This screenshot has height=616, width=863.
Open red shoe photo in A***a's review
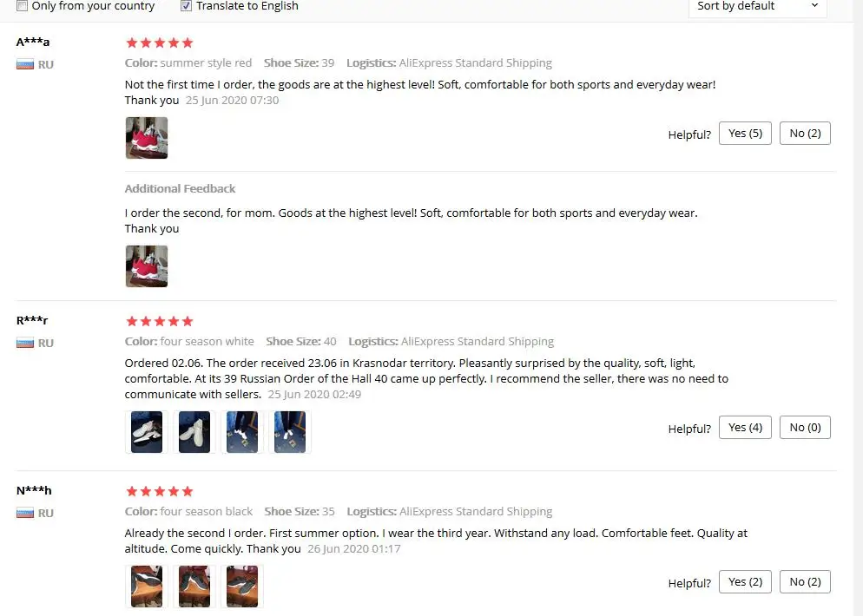(147, 138)
